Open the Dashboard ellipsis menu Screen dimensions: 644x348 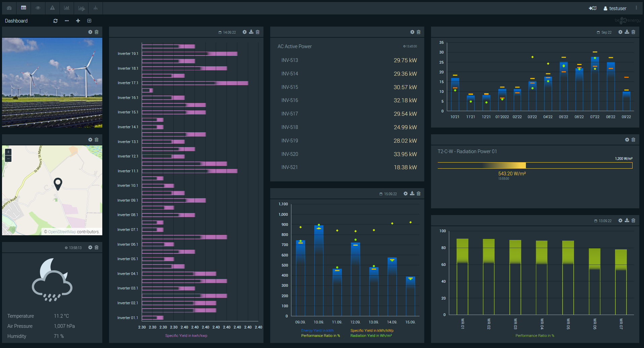click(67, 21)
